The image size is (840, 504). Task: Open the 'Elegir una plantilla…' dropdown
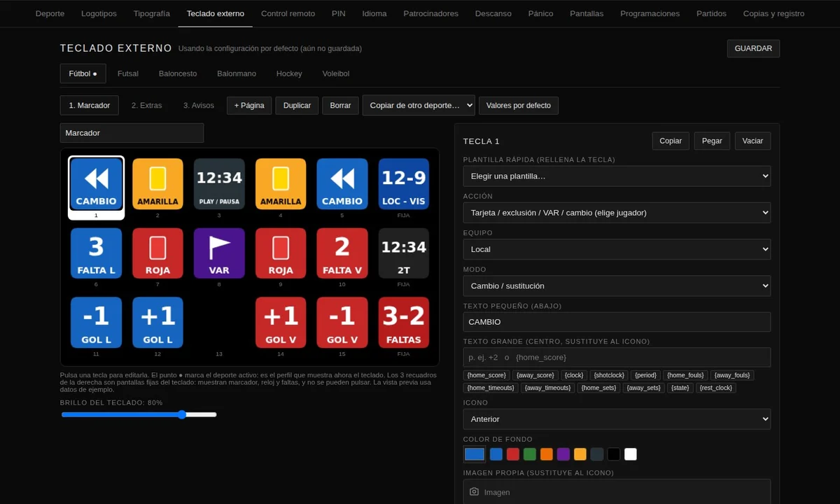coord(617,176)
